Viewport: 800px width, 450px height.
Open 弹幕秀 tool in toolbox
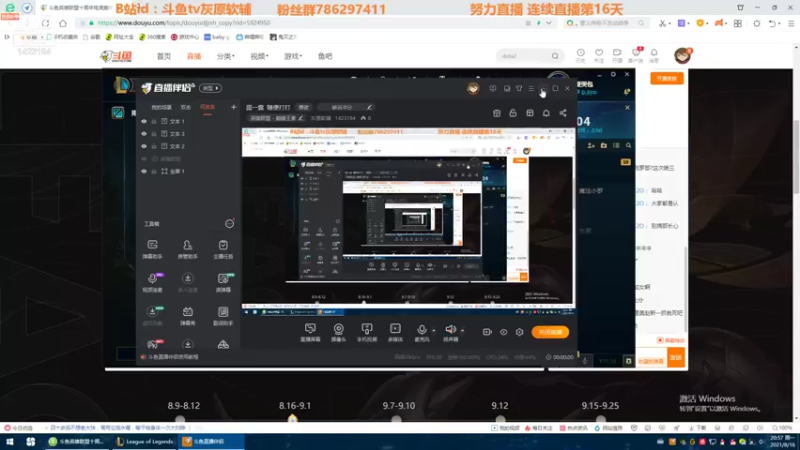tap(187, 315)
